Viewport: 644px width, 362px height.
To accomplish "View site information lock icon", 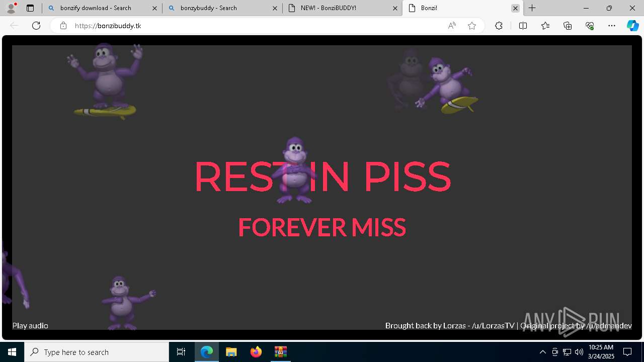I will coord(63,26).
